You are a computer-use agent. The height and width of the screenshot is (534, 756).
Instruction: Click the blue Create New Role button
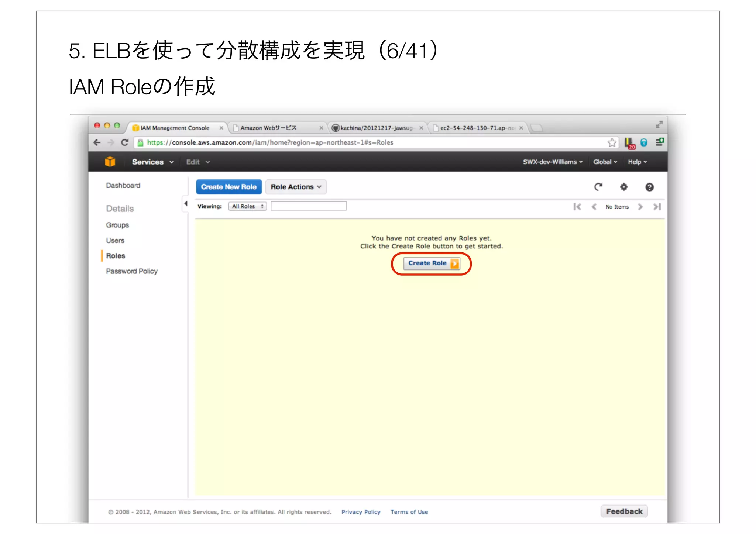click(x=229, y=187)
